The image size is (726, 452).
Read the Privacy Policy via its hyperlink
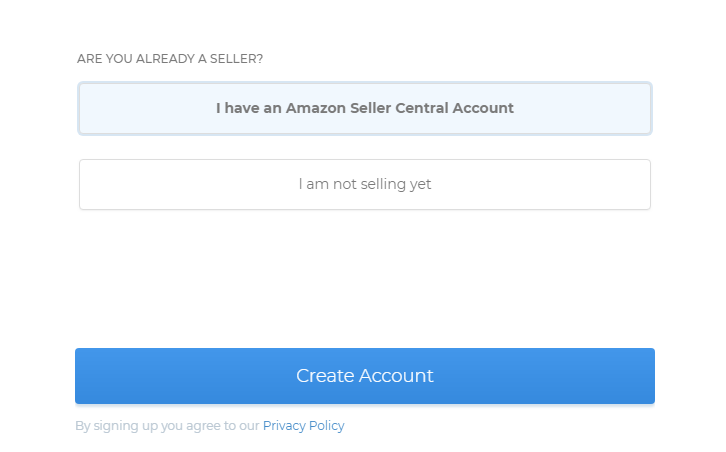[303, 426]
